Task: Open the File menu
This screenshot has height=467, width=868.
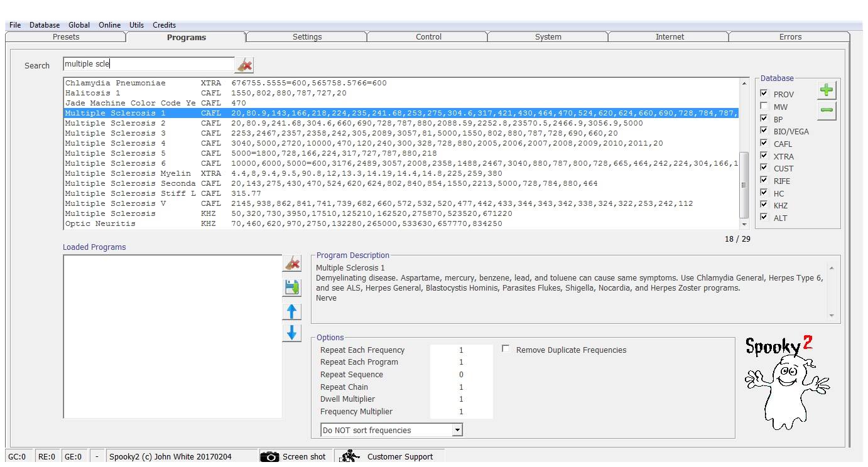Action: 15,25
